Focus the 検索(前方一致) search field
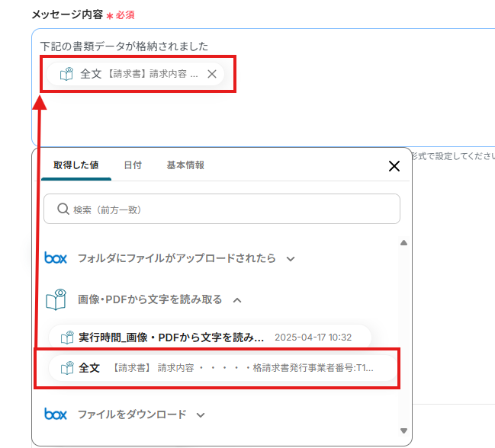Screen dimensions: 495x448 (x=222, y=209)
